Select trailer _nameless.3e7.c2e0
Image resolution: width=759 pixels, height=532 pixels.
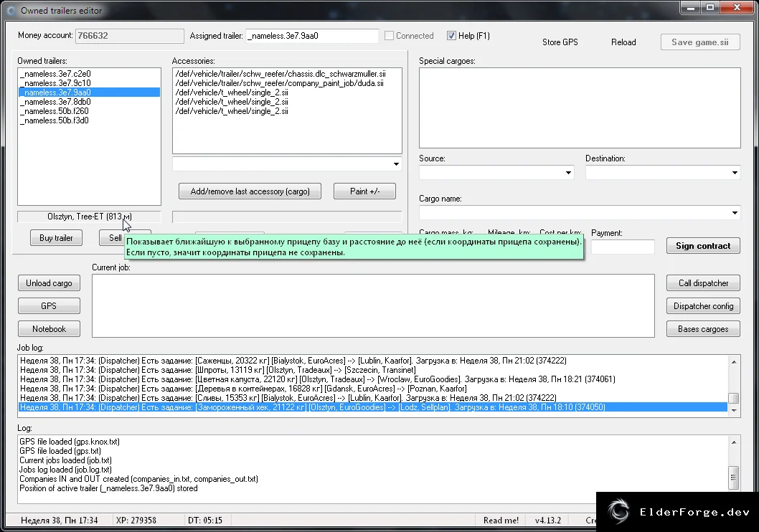point(90,74)
